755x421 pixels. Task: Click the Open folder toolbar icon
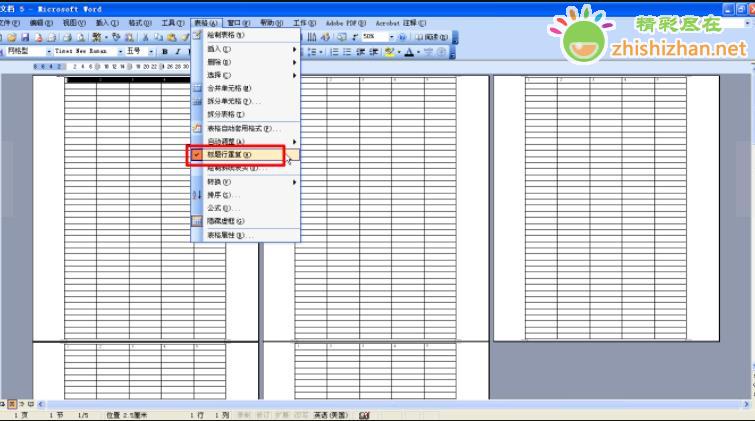point(12,37)
